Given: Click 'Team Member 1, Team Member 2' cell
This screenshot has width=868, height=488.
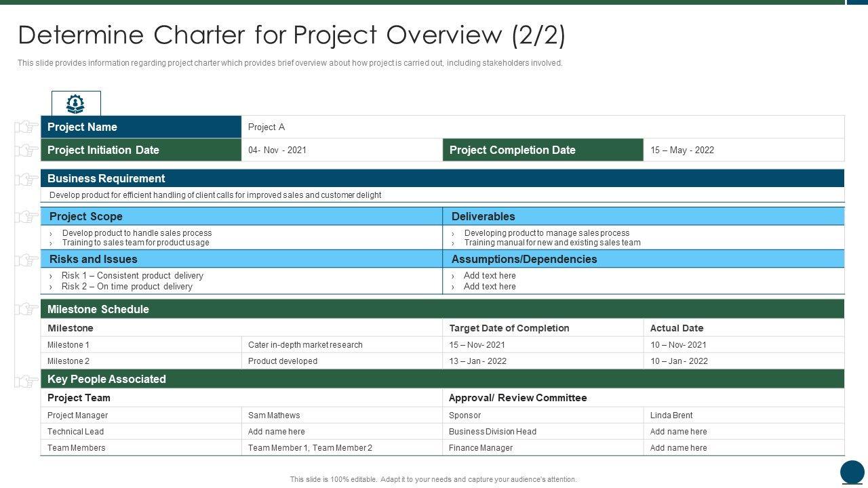Looking at the screenshot, I should (342, 448).
